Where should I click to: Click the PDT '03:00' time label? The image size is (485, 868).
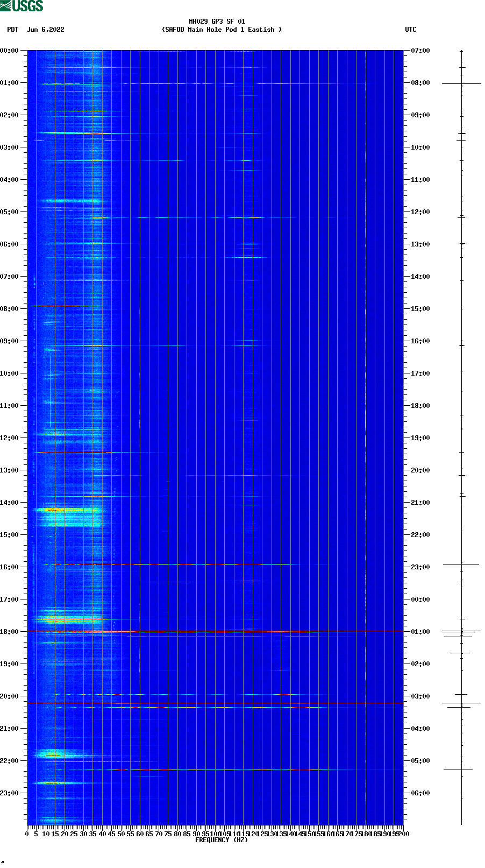coord(9,147)
